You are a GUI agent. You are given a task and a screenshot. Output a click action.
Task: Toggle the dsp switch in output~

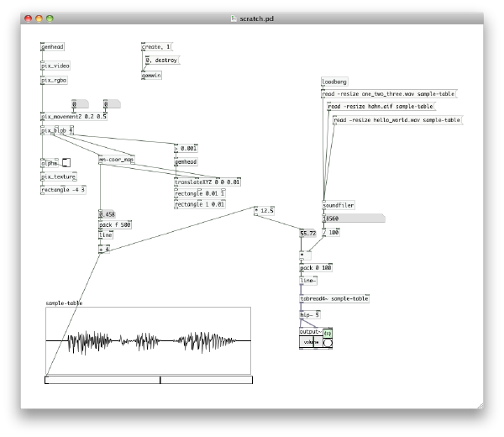[x=328, y=333]
